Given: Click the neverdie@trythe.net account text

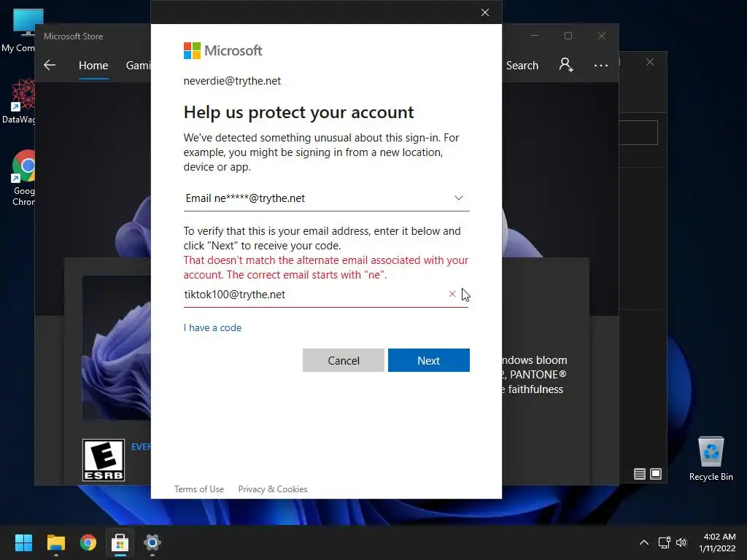Looking at the screenshot, I should (232, 81).
